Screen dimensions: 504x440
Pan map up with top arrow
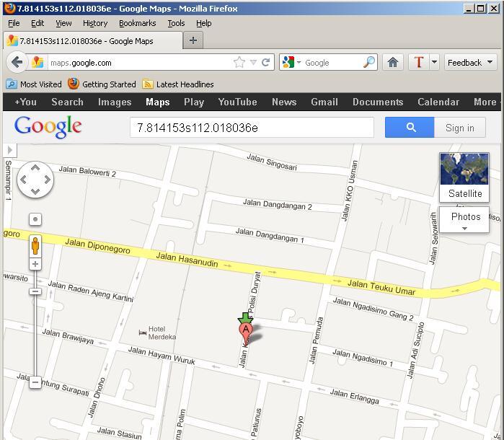(x=35, y=167)
